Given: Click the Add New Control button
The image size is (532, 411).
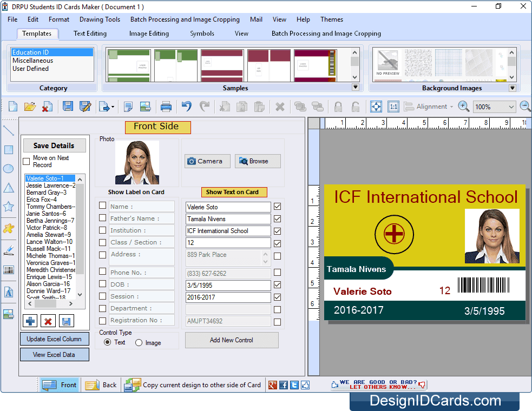Looking at the screenshot, I should (x=232, y=340).
